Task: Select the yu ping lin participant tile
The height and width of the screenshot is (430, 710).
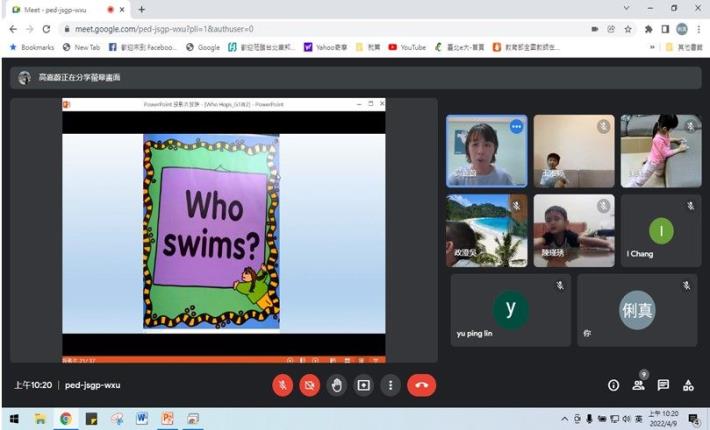Action: click(510, 310)
